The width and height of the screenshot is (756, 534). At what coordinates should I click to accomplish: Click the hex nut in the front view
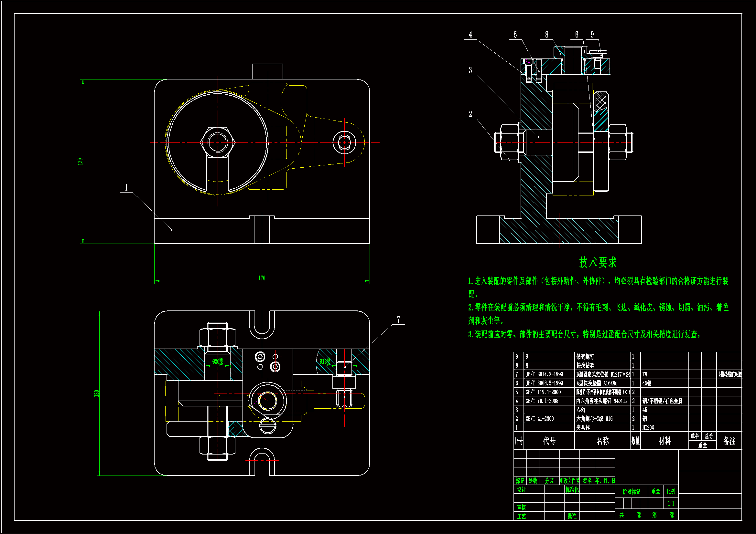(217, 142)
